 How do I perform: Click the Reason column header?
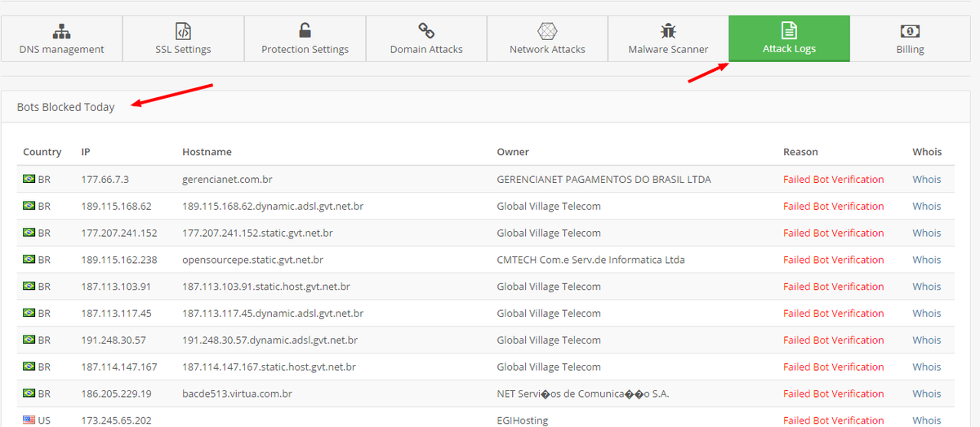800,152
